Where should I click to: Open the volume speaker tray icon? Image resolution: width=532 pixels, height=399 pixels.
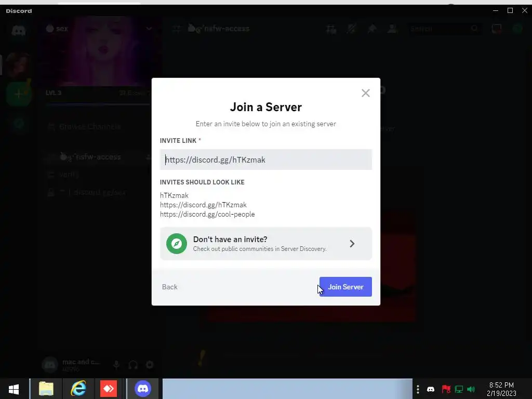[x=471, y=389]
